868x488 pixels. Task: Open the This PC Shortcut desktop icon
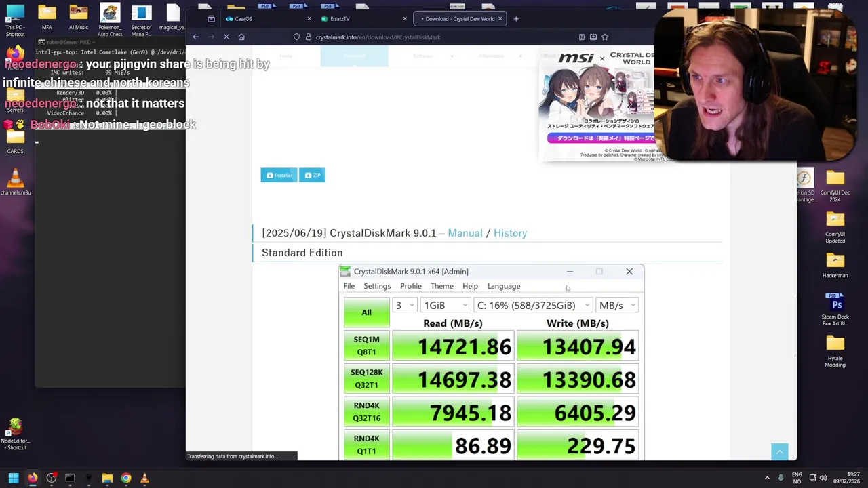coord(15,20)
